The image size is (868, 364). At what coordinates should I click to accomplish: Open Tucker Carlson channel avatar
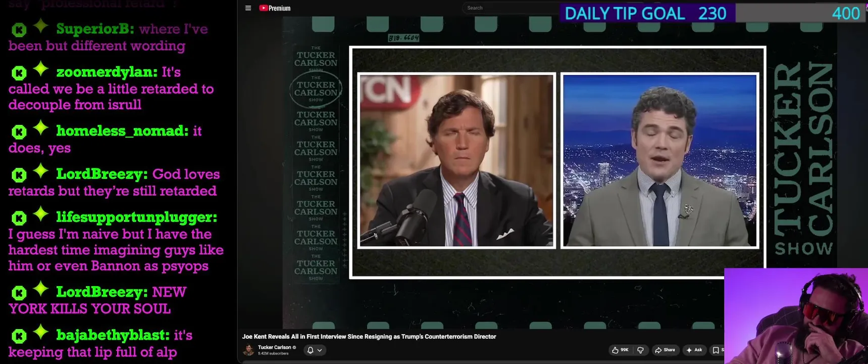click(x=248, y=350)
